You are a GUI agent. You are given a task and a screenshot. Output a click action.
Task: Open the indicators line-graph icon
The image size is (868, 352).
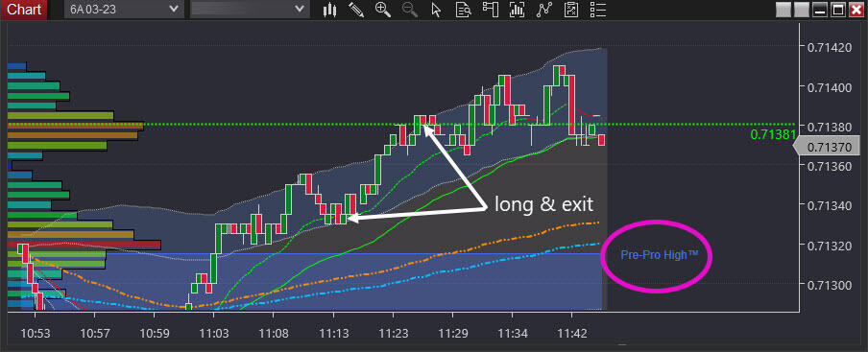click(x=544, y=10)
